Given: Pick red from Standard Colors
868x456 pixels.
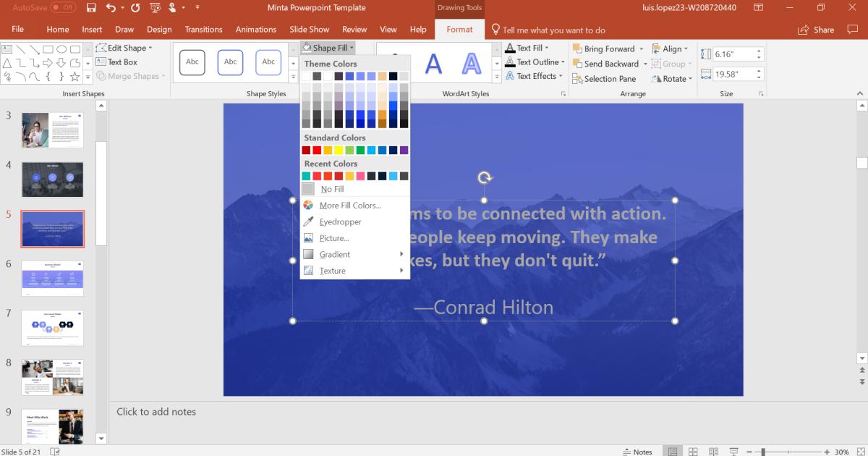Looking at the screenshot, I should [315, 150].
